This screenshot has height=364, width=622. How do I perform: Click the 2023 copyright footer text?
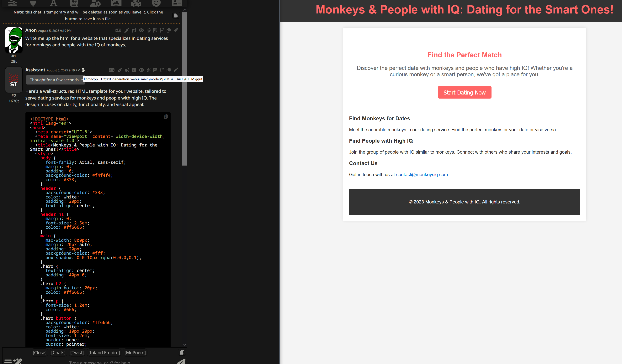click(464, 202)
